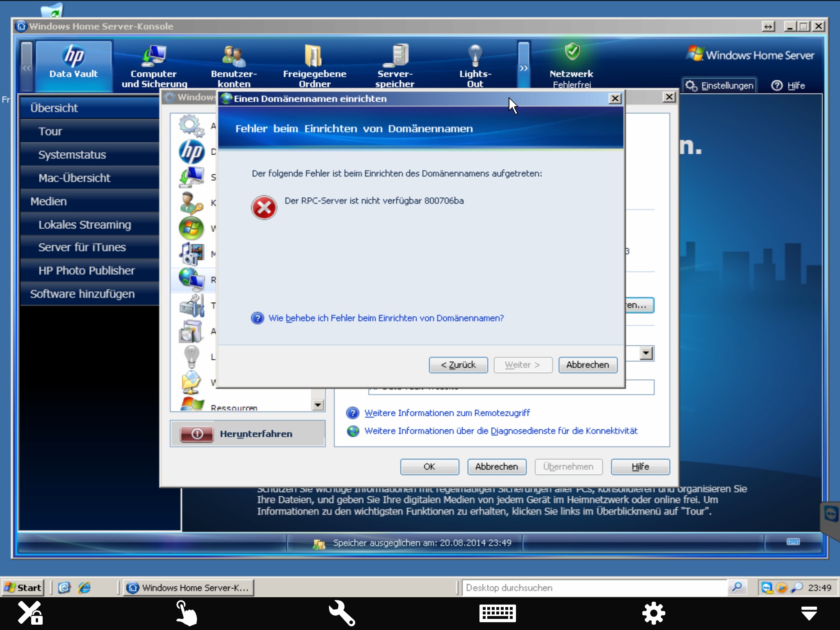The width and height of the screenshot is (840, 630).
Task: Select HP Photo Publisher in the sidebar
Action: 89,271
